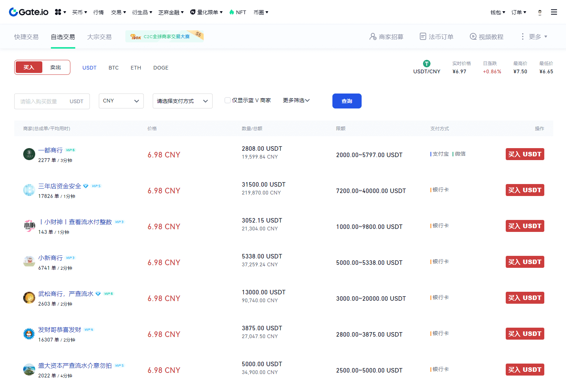Screen dimensions: 566x392
Task: Click the USDT/CNY token icon
Action: click(426, 64)
